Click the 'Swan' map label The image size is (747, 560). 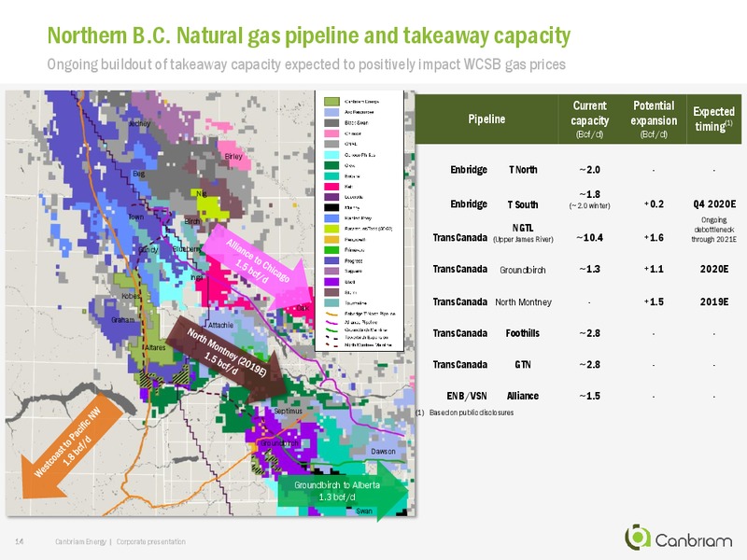364,511
